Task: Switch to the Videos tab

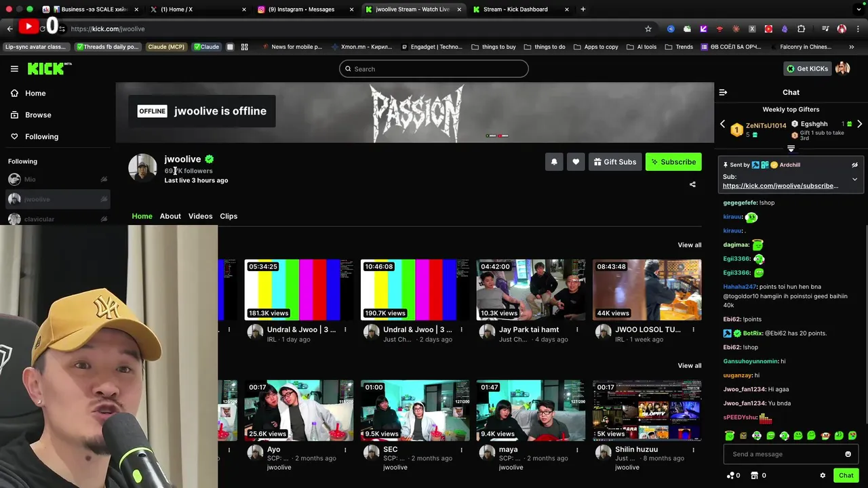Action: click(x=200, y=216)
